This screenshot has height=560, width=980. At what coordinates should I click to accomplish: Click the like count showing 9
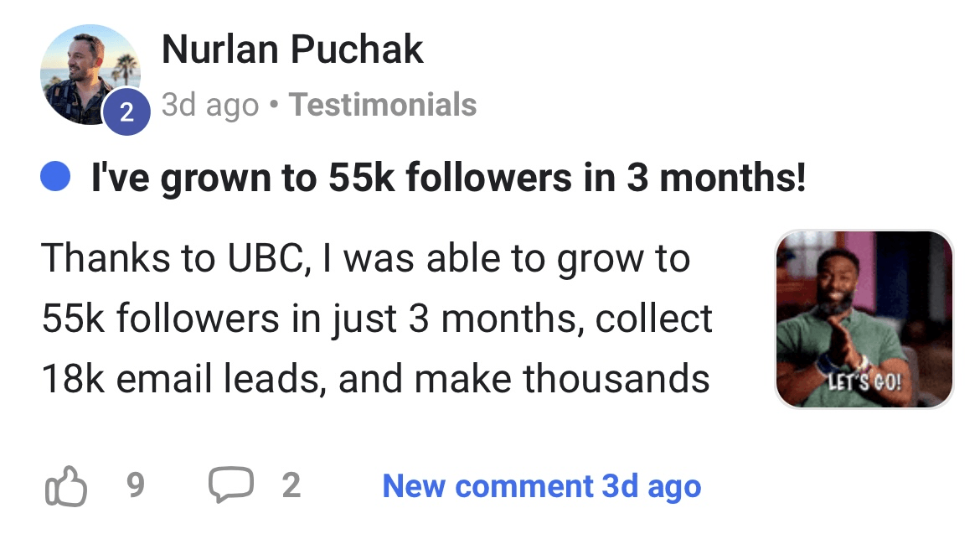[135, 486]
